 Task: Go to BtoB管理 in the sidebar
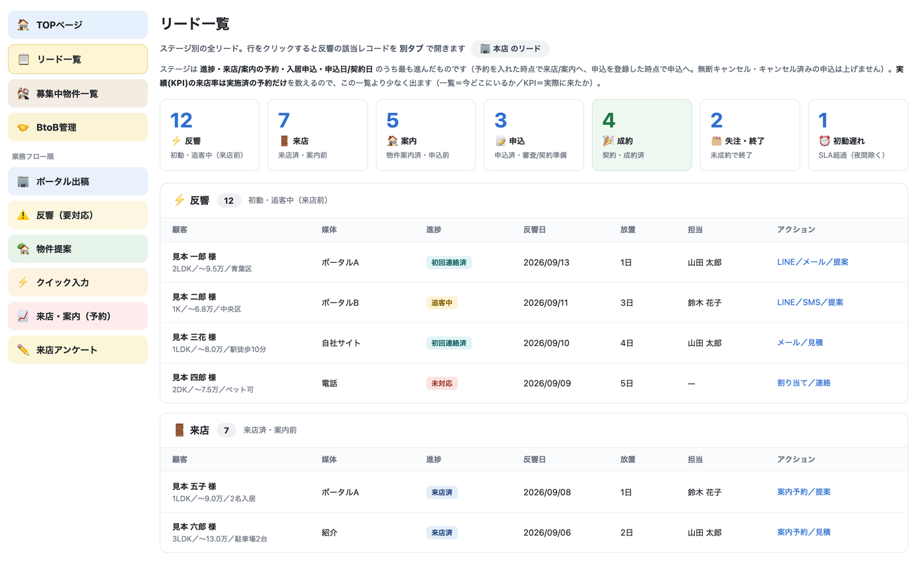[x=78, y=127]
